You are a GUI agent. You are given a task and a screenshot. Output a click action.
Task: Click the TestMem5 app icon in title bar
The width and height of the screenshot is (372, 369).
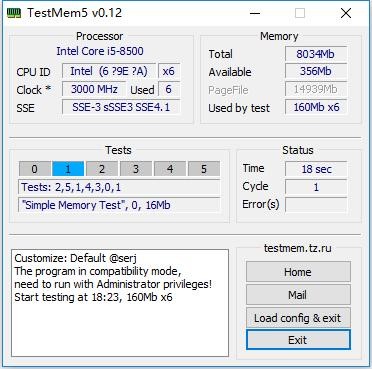coord(14,13)
